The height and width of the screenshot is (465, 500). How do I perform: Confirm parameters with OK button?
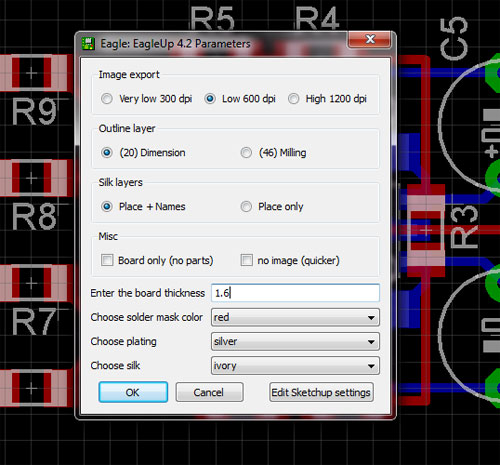coord(133,392)
